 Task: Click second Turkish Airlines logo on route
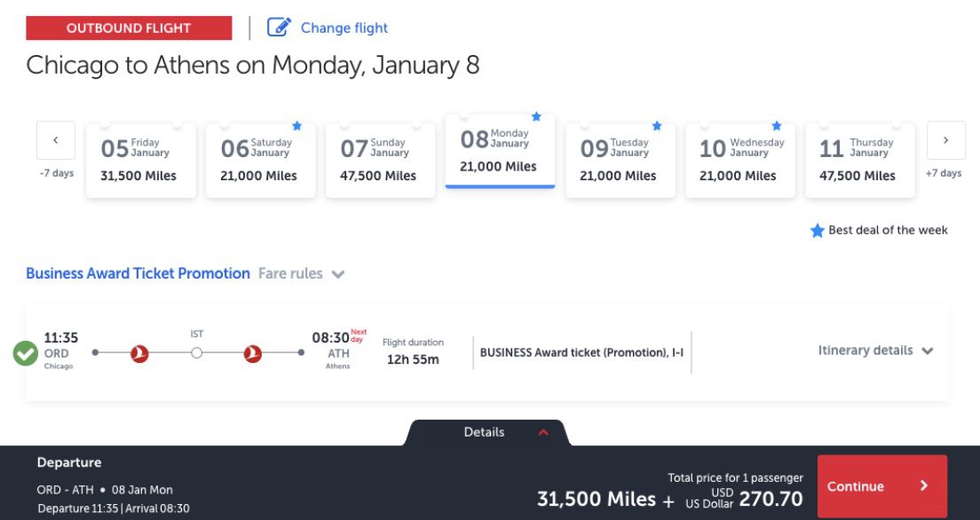pyautogui.click(x=253, y=353)
